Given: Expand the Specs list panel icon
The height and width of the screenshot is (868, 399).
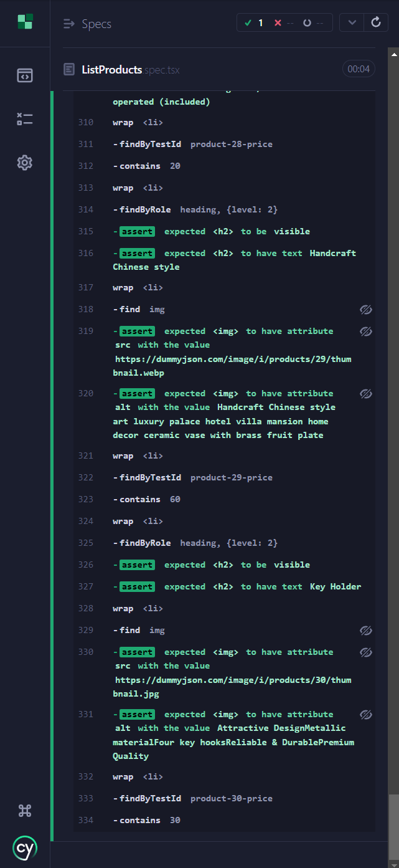Looking at the screenshot, I should coord(68,24).
